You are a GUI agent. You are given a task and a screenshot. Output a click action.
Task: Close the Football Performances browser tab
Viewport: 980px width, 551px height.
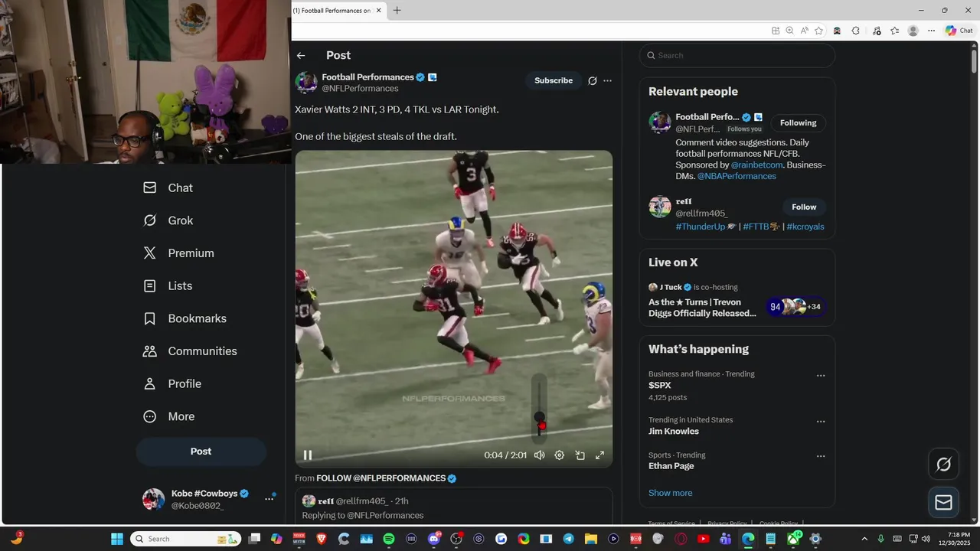click(378, 11)
